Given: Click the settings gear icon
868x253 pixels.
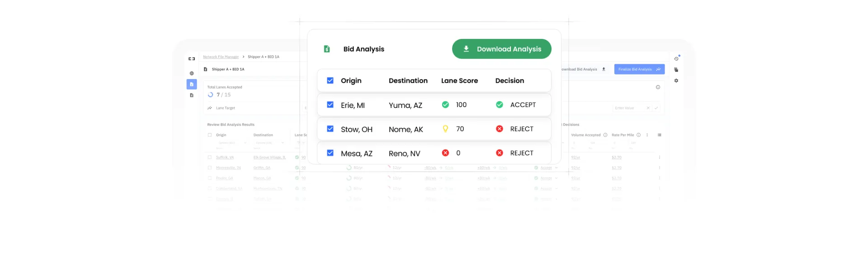Looking at the screenshot, I should [676, 80].
